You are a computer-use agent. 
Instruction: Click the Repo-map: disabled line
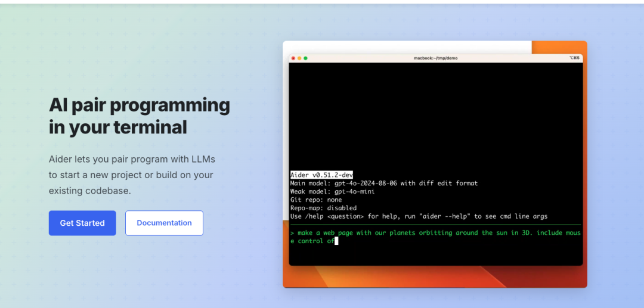[x=323, y=208]
